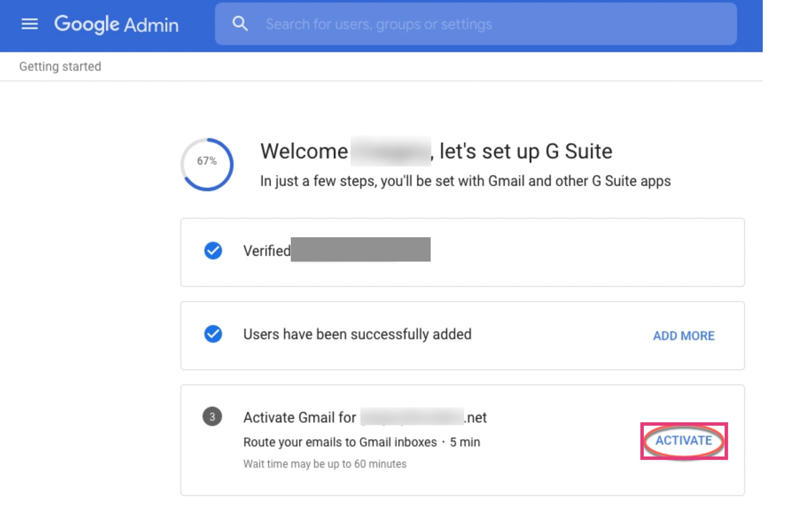Select 'Users have been successfully added' text

click(x=357, y=334)
